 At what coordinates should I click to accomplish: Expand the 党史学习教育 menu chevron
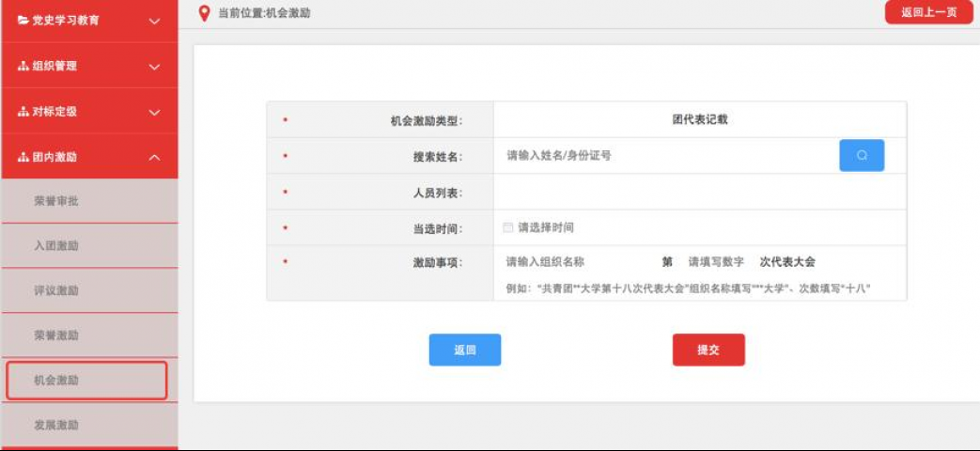point(155,21)
